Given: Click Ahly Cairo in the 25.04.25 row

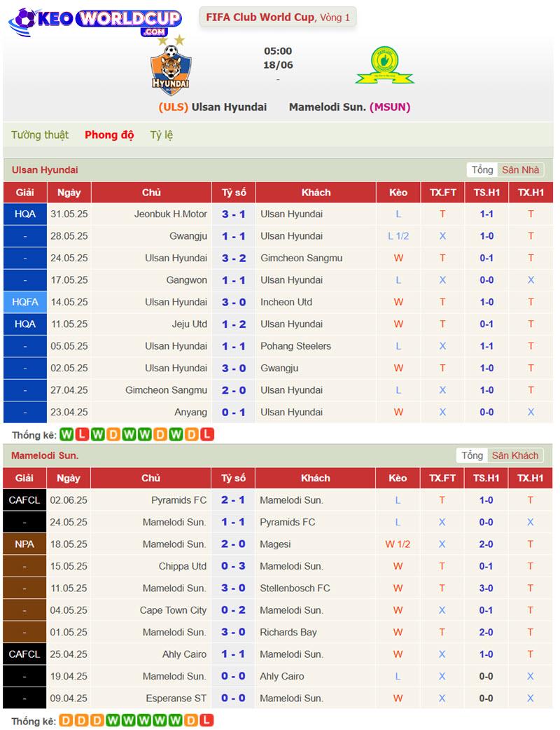Looking at the screenshot, I should [x=185, y=654].
